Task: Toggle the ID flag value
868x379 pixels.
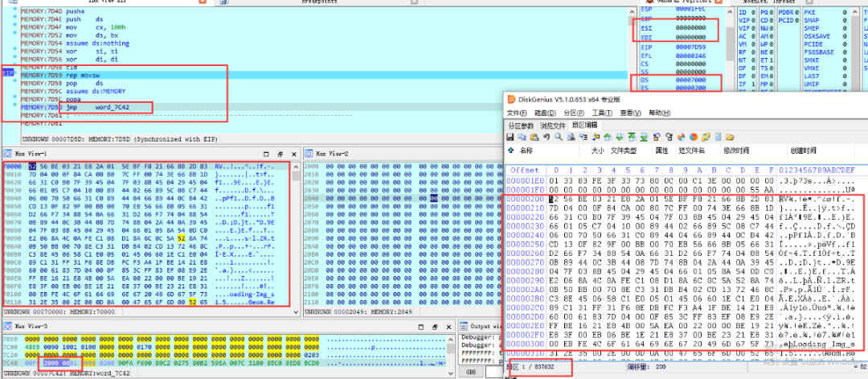Action: 752,11
